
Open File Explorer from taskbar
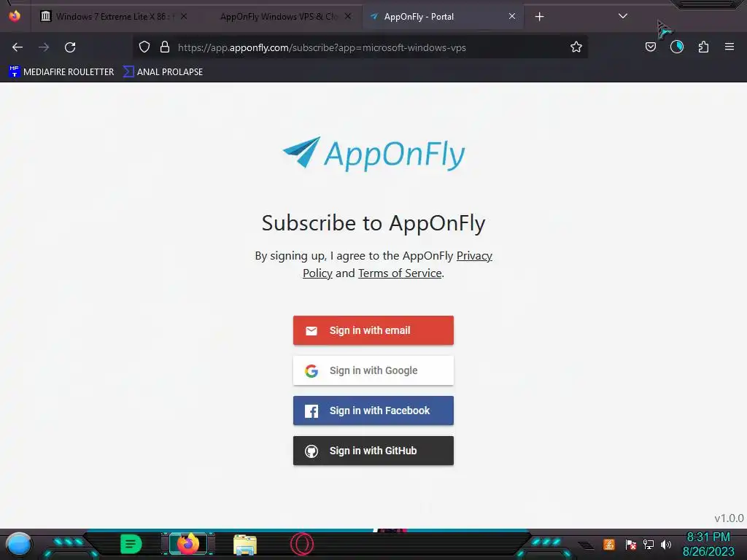click(x=245, y=545)
